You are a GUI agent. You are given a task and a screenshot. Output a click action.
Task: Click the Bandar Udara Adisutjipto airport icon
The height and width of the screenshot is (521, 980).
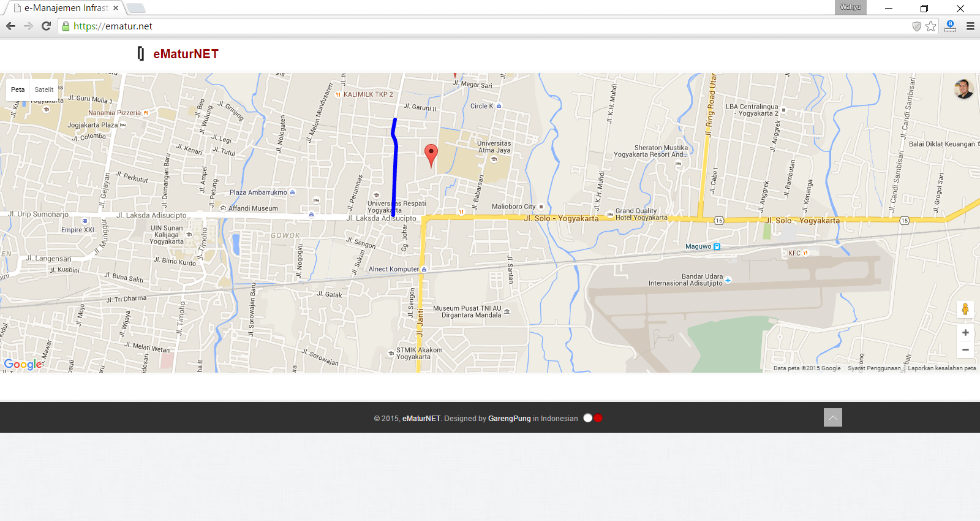728,280
